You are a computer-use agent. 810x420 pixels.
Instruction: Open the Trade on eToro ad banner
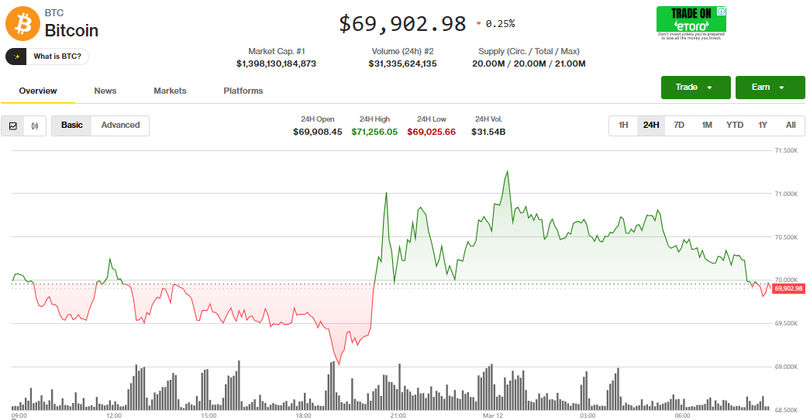point(690,22)
